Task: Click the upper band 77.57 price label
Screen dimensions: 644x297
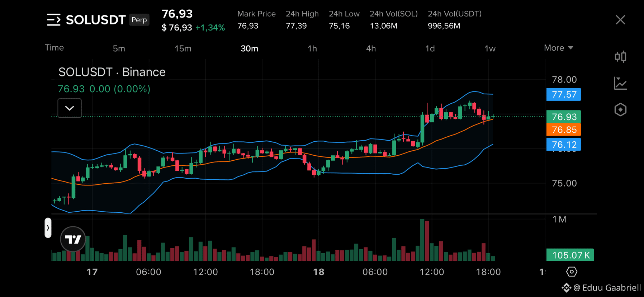Action: 564,95
